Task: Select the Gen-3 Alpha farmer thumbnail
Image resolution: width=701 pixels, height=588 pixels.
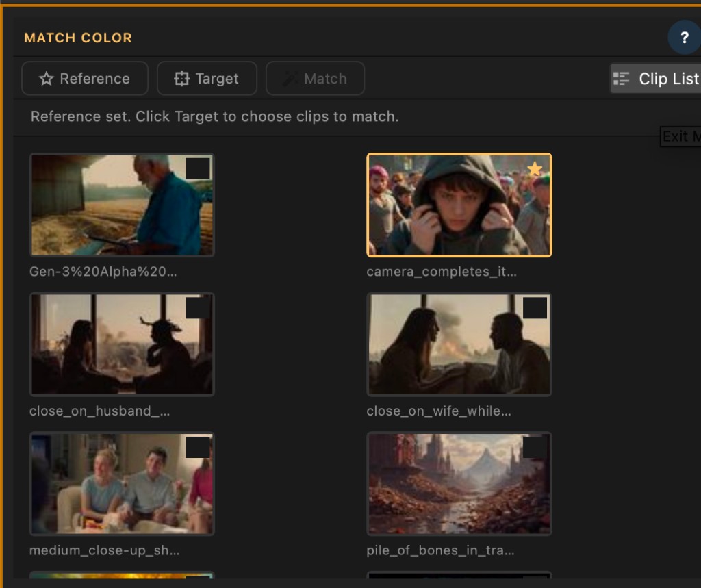Action: (x=122, y=205)
